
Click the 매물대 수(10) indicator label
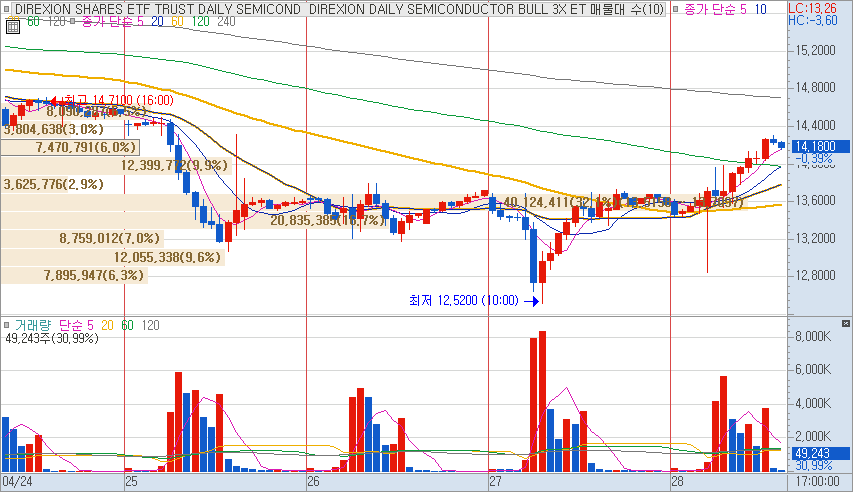627,9
